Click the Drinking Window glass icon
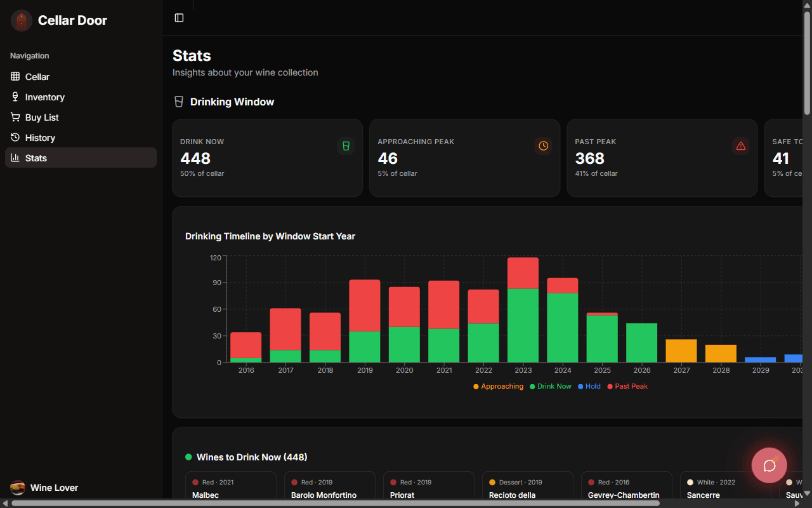 pyautogui.click(x=179, y=102)
